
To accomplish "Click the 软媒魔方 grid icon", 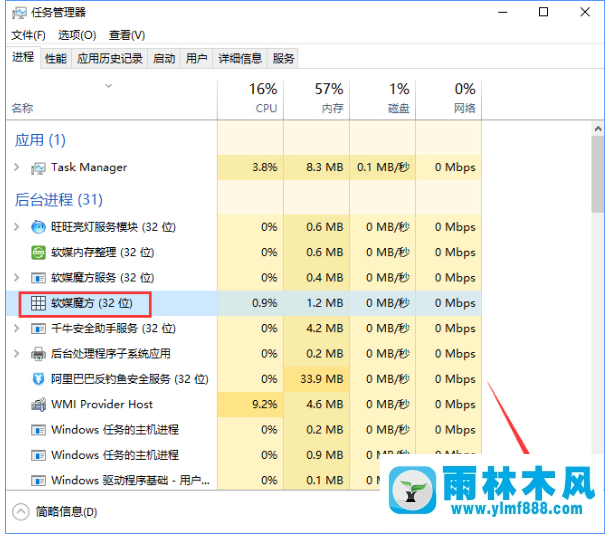I will [38, 303].
